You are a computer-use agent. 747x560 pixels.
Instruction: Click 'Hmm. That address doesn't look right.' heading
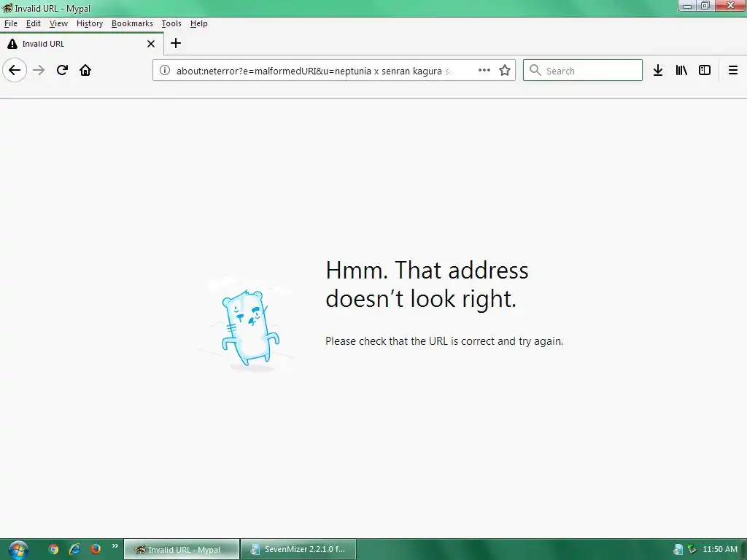coord(427,284)
